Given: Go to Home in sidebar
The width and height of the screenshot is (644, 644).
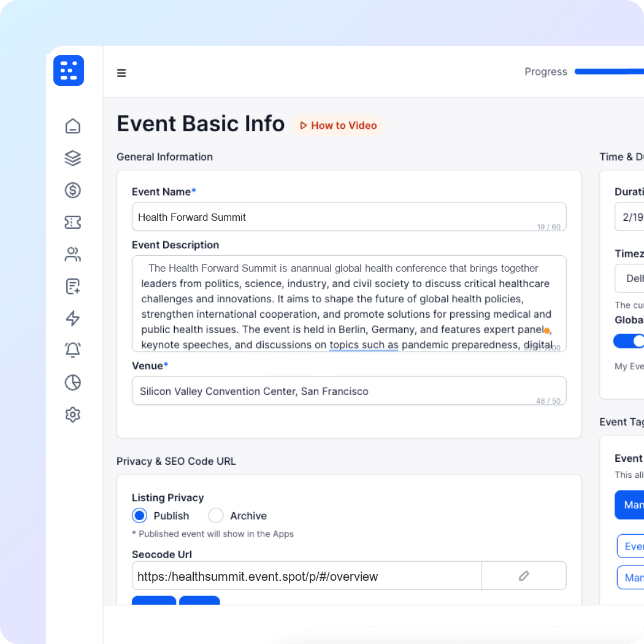Looking at the screenshot, I should click(x=73, y=126).
